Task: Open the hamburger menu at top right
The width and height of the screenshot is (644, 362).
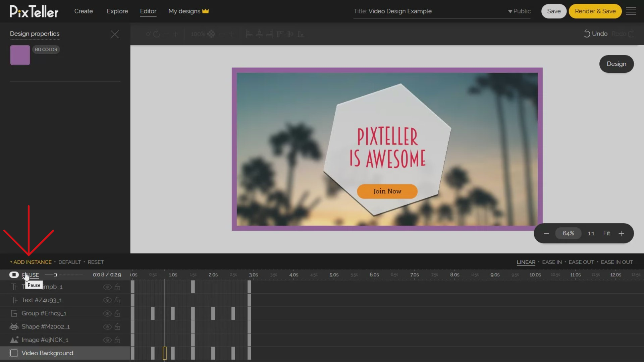Action: pos(631,11)
